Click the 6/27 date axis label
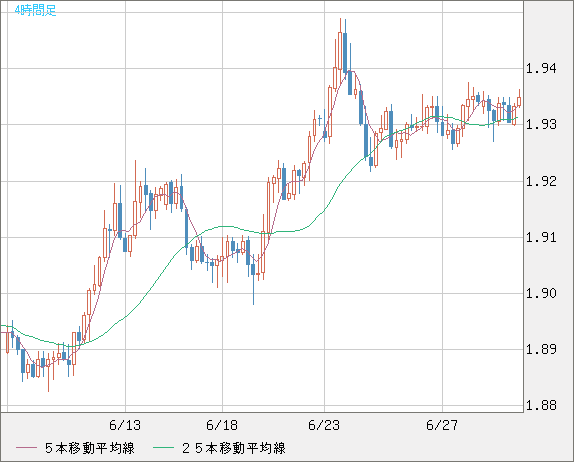The height and width of the screenshot is (462, 574). (x=442, y=425)
